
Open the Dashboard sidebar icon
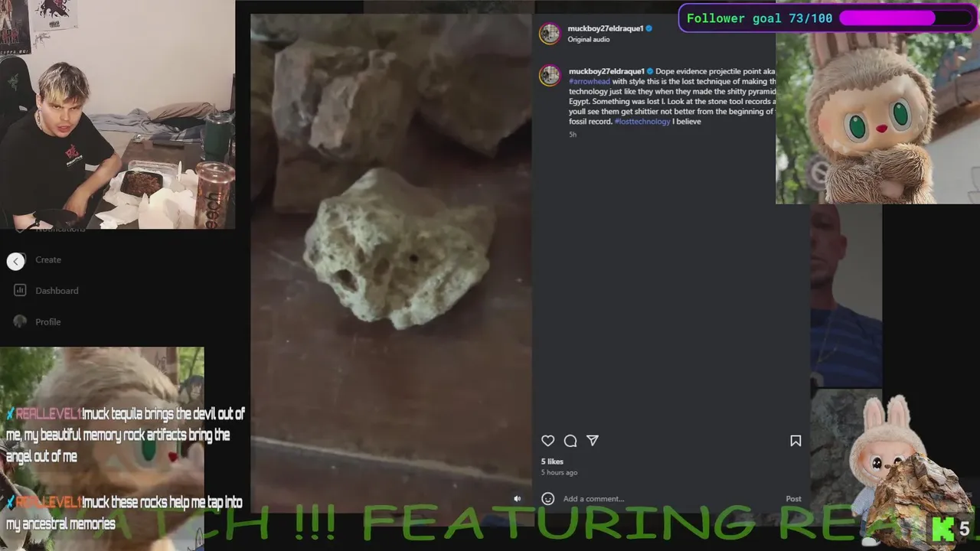click(x=20, y=290)
